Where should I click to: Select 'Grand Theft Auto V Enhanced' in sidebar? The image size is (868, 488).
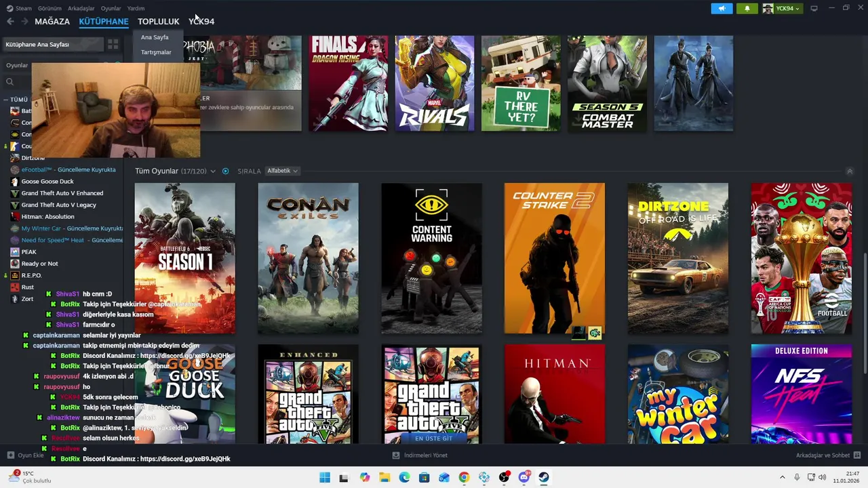pyautogui.click(x=62, y=193)
